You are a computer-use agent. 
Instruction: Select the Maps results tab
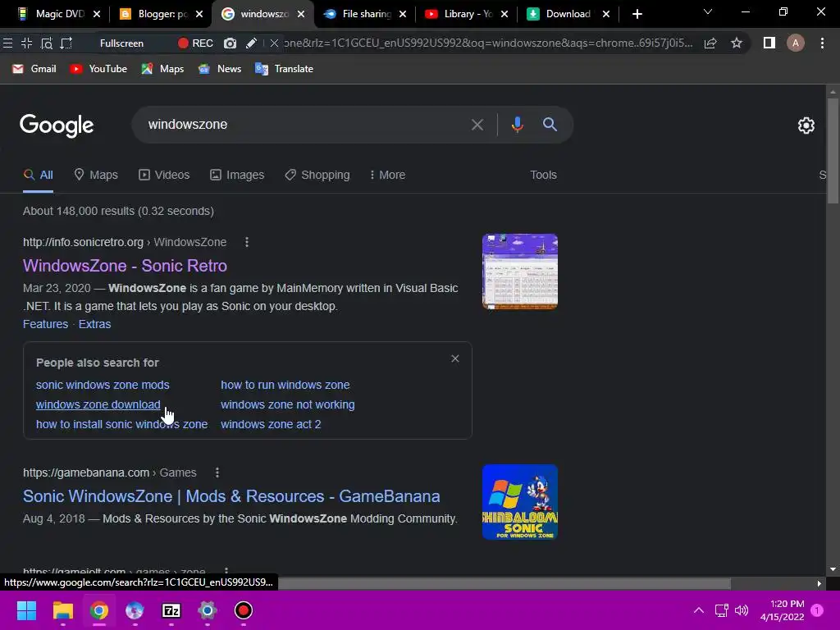[x=96, y=175]
